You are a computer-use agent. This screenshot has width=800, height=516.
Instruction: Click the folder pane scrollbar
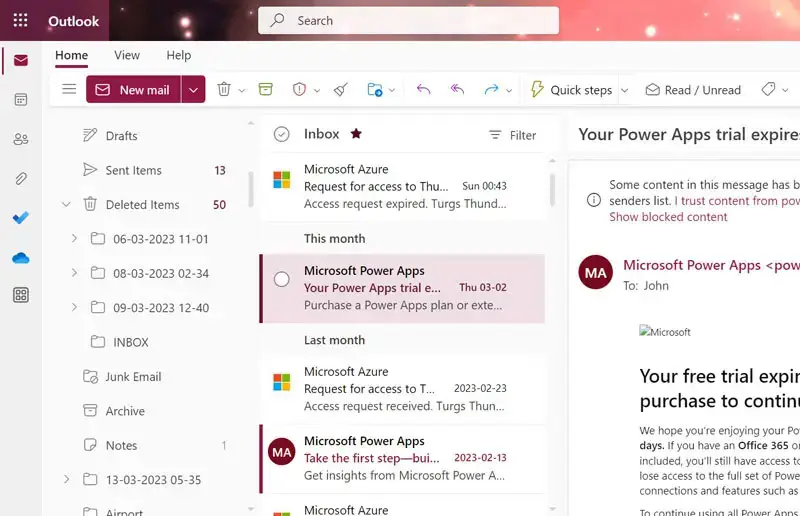[x=251, y=189]
